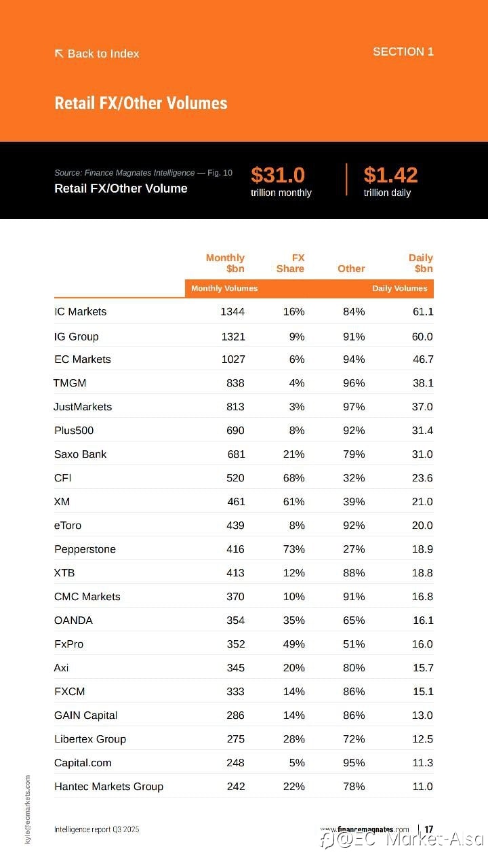
Task: Click the SECTION 1 label
Action: coord(403,52)
